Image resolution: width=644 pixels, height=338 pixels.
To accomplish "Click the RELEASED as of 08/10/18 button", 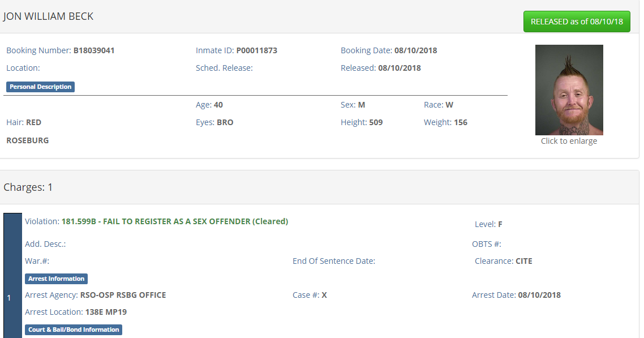I will pos(577,22).
